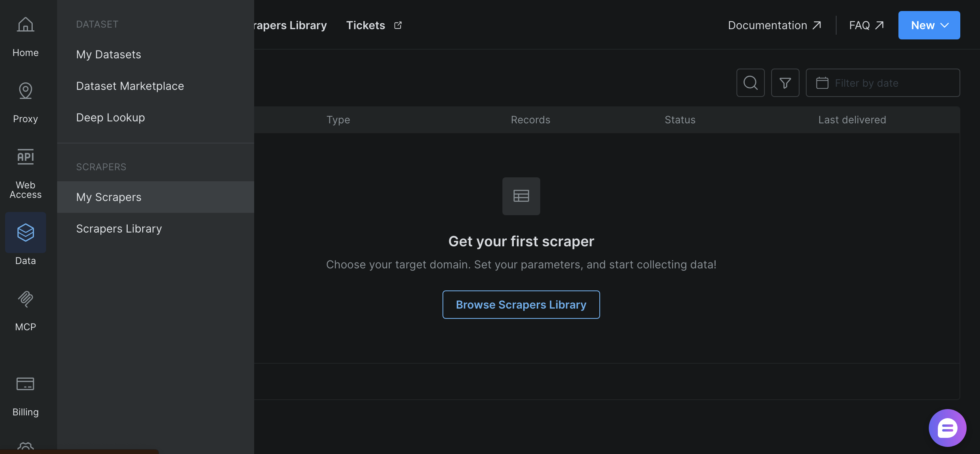Select the Web Access API icon
This screenshot has height=454, width=980.
(x=26, y=157)
